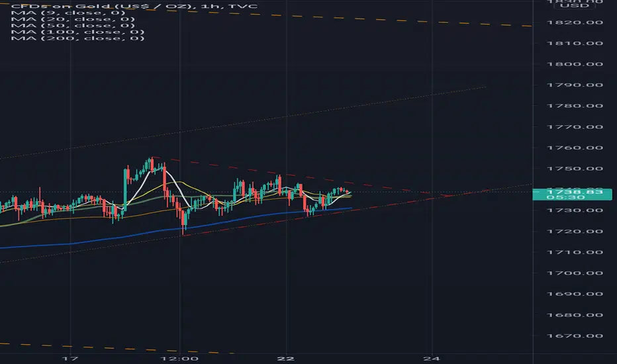Viewport: 617px width, 364px height.
Task: Click the 1670.00 price axis label
Action: pyautogui.click(x=575, y=336)
